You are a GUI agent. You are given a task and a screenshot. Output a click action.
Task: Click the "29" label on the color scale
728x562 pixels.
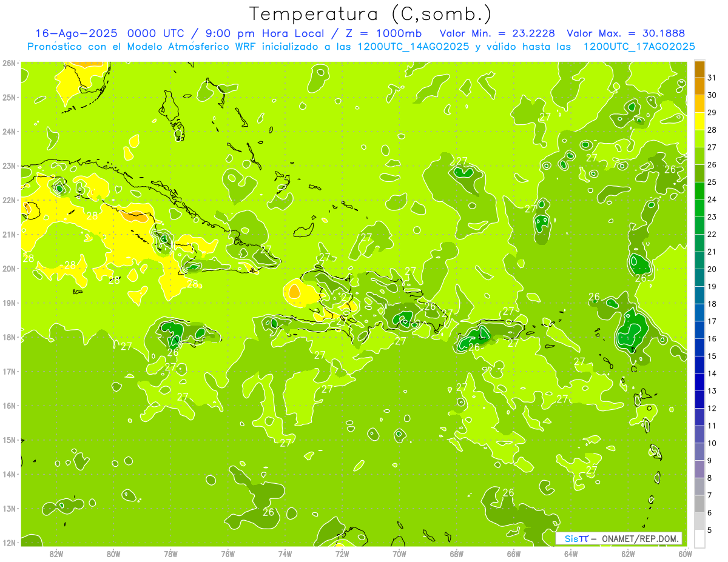tap(712, 113)
